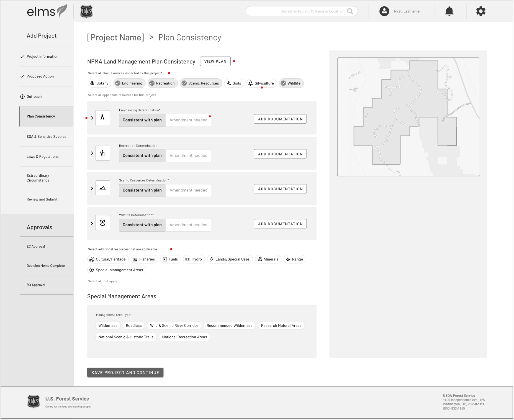
Task: Select Amendment needed for Wildlife Determination
Action: click(x=188, y=225)
